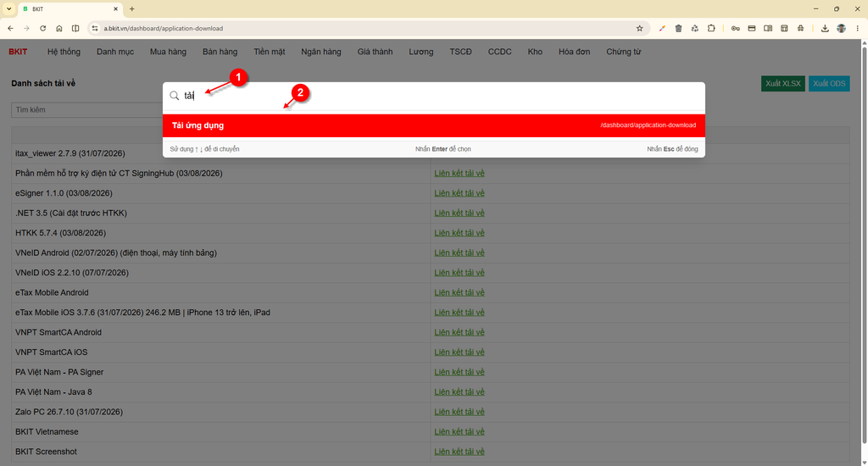Screen dimensions: 868x466
Task: Open the 'Ngân hàng' menu
Action: [321, 52]
